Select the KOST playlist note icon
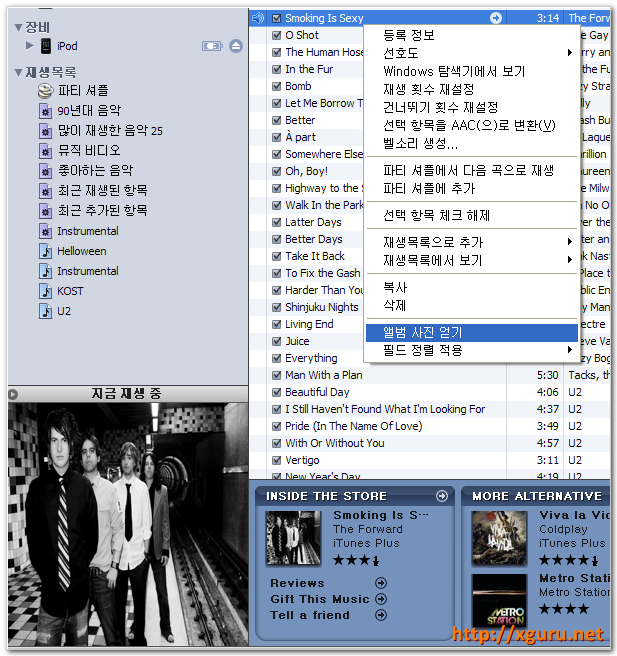This screenshot has width=617, height=656. click(x=45, y=291)
